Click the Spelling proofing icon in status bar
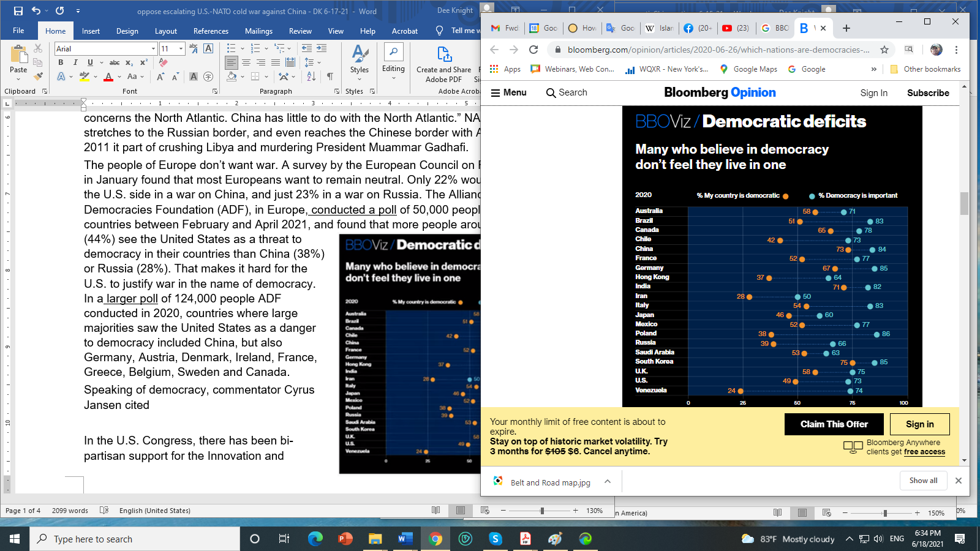The image size is (980, 551). (104, 510)
